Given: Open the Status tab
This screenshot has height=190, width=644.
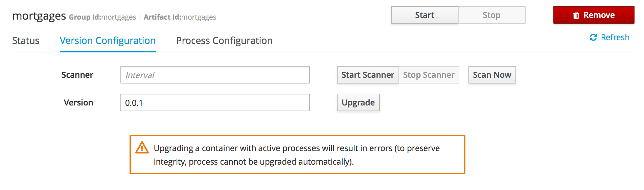Looking at the screenshot, I should tap(26, 41).
